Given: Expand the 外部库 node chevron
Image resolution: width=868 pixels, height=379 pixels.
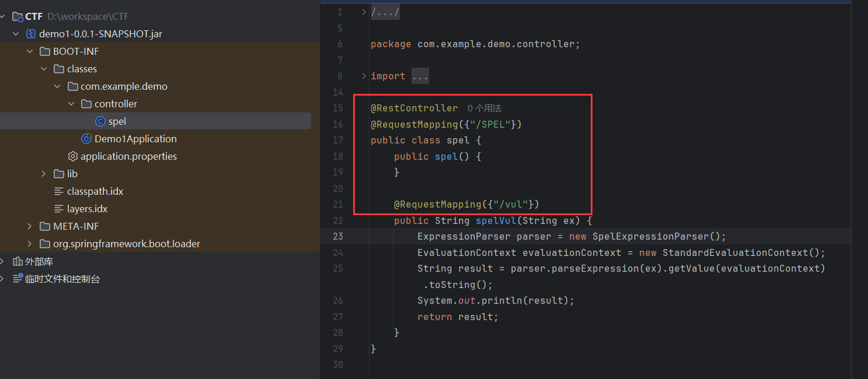Looking at the screenshot, I should (2, 261).
